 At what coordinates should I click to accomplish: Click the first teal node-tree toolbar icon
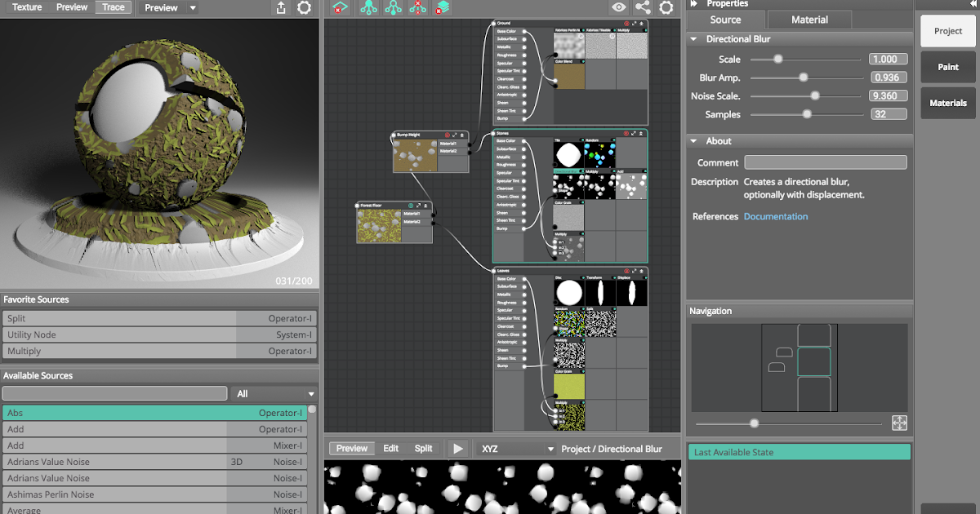click(369, 7)
